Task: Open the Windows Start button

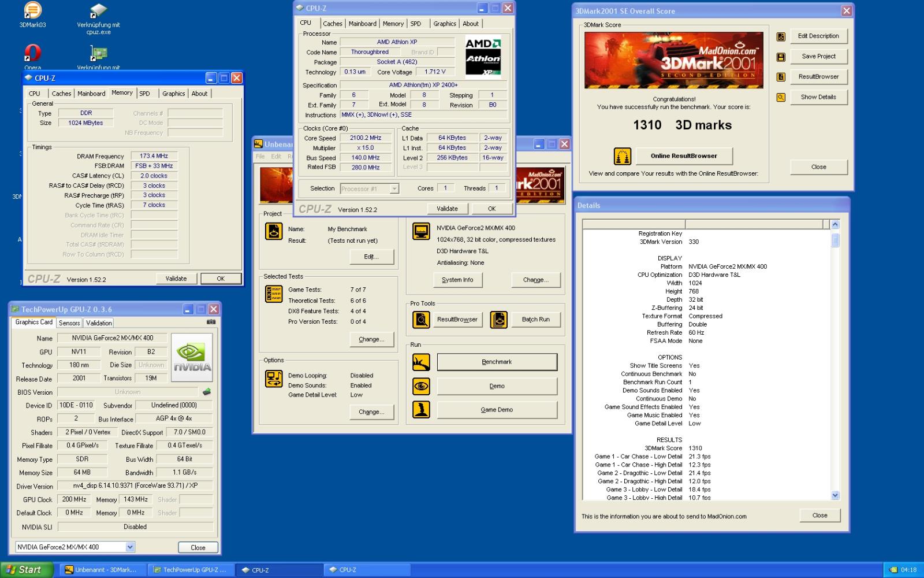Action: point(27,570)
